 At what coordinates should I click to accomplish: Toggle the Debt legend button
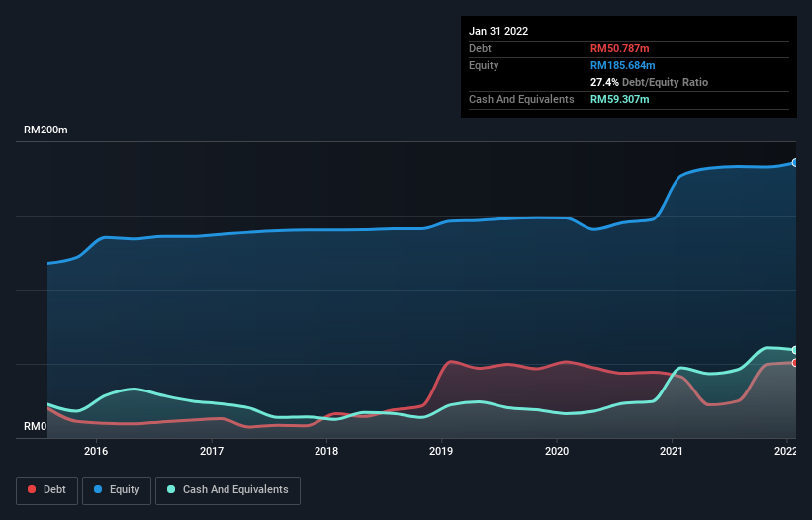[47, 490]
